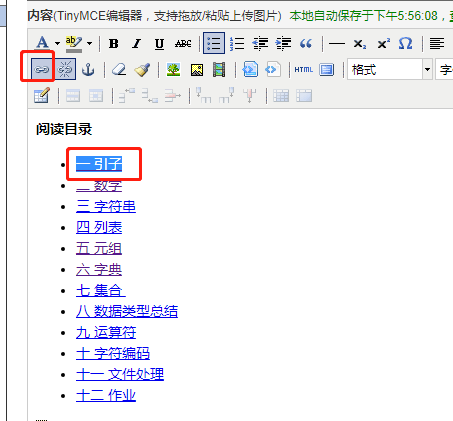The width and height of the screenshot is (453, 421).
Task: Toggle fullscreen editor mode
Action: point(326,70)
